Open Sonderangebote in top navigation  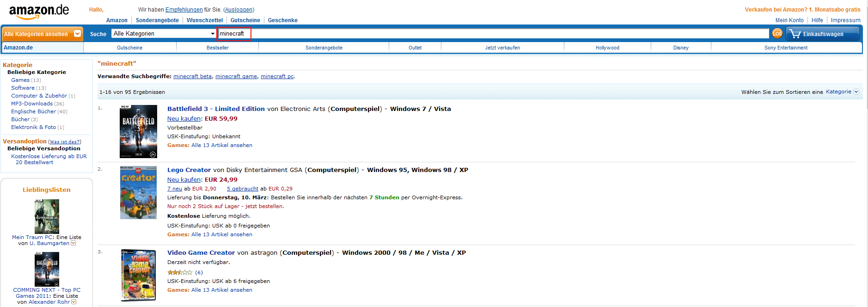(x=157, y=20)
